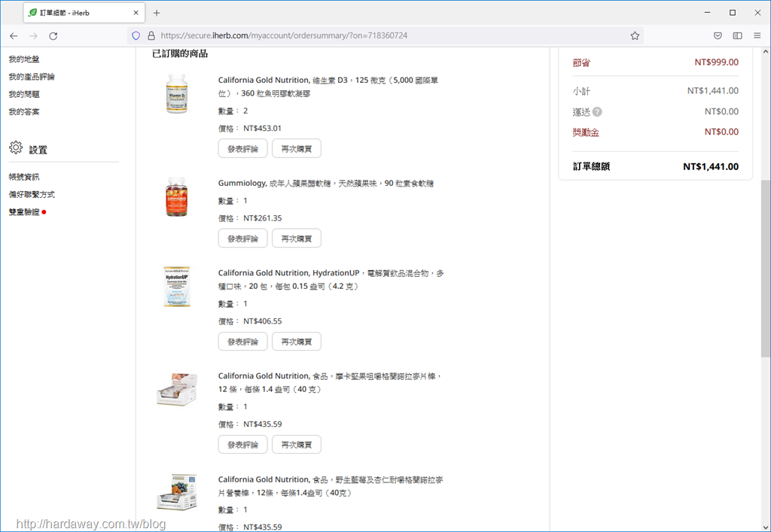Click 再次購買 for mocha nut bars

pos(297,445)
